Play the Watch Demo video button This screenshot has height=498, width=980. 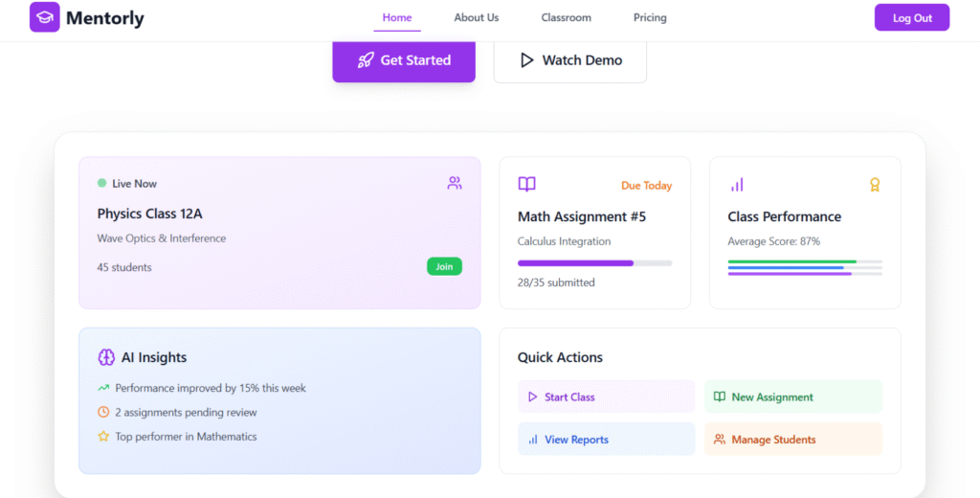click(x=570, y=60)
